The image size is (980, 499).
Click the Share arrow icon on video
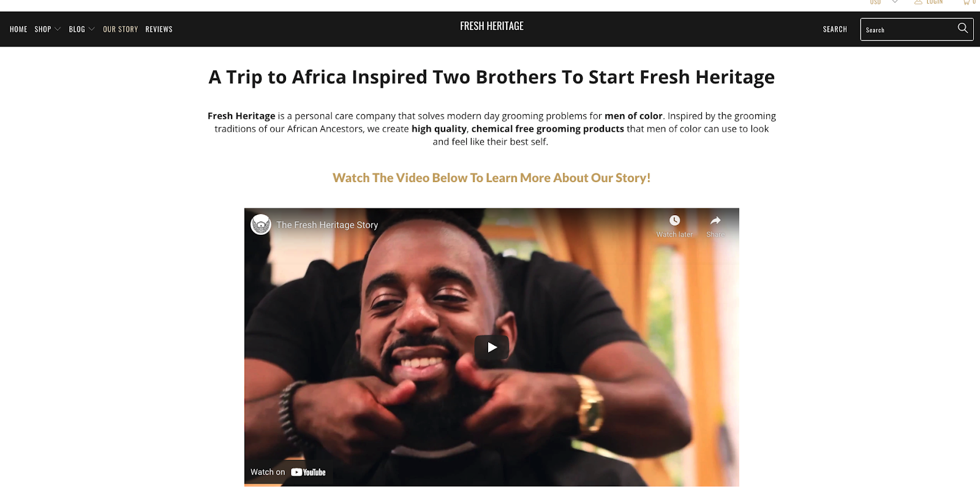[x=715, y=221]
